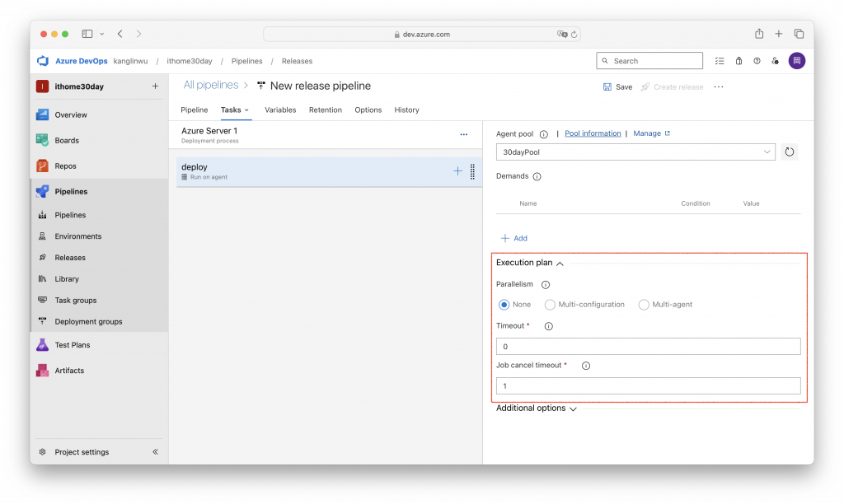Open new Safari tab with plus
Viewport: 844px width, 504px height.
click(x=778, y=34)
